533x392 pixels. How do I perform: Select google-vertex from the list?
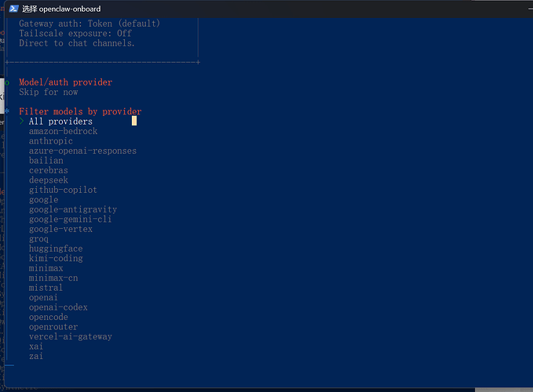(60, 229)
